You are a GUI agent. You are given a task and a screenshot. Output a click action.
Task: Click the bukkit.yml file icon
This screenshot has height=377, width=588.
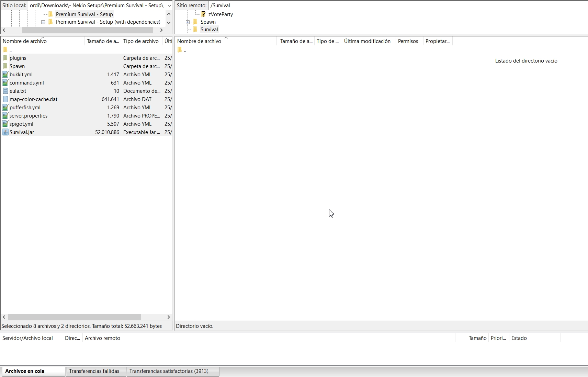(x=5, y=75)
